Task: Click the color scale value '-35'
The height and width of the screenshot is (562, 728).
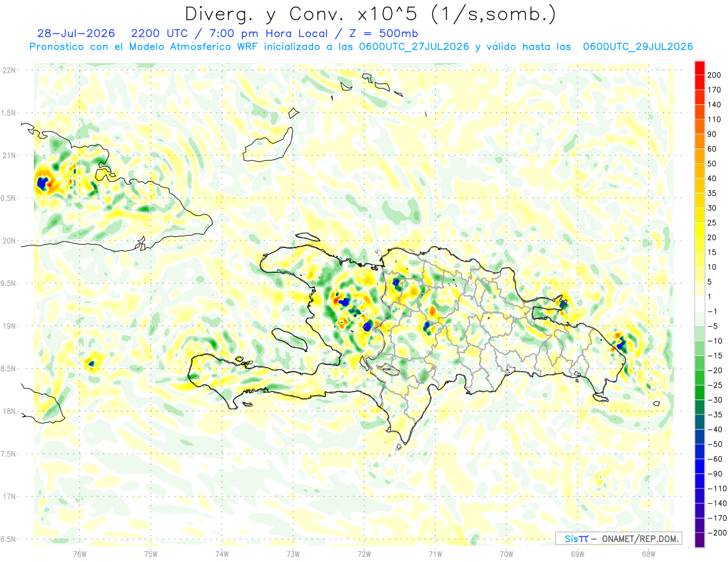Action: click(716, 415)
